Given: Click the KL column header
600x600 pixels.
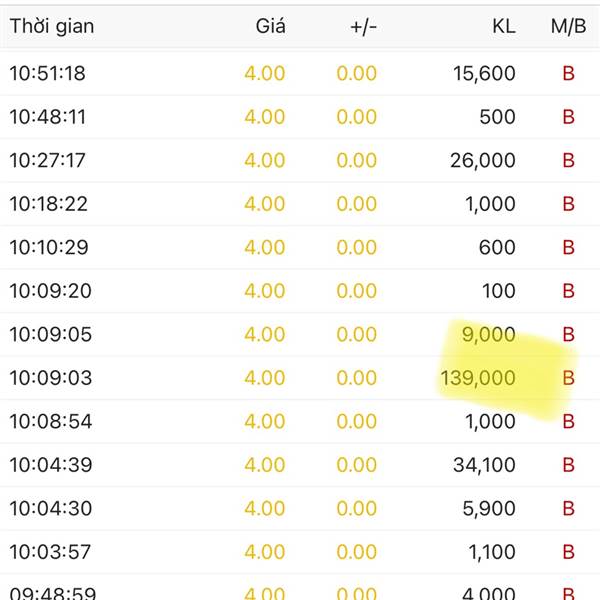Looking at the screenshot, I should click(504, 26).
